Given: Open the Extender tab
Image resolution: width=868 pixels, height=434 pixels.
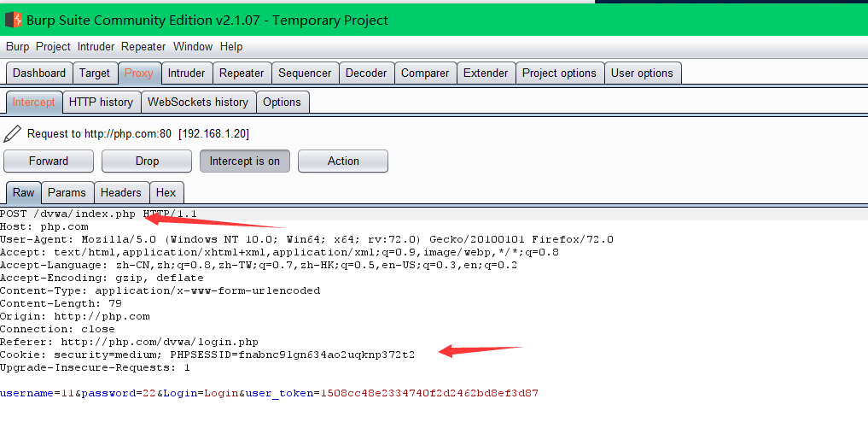Looking at the screenshot, I should click(x=486, y=73).
